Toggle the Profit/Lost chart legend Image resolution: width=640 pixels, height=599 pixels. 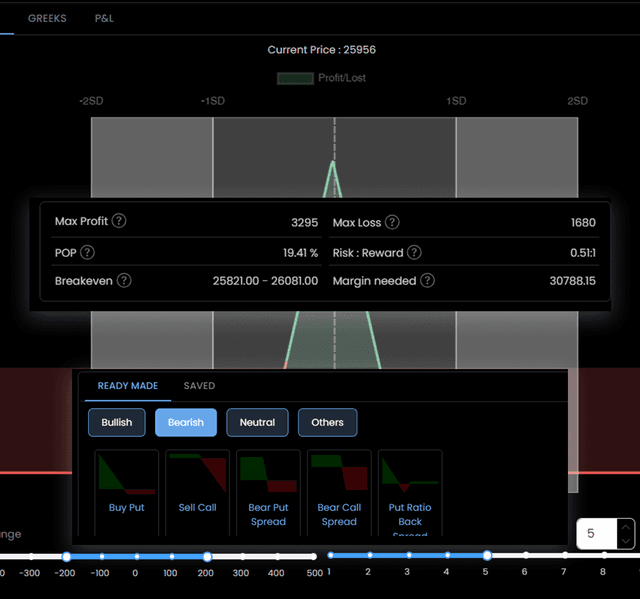[x=321, y=78]
